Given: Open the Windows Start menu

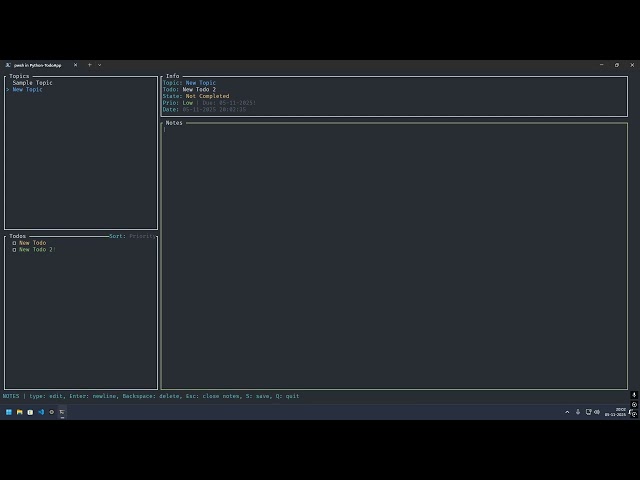Looking at the screenshot, I should 9,412.
